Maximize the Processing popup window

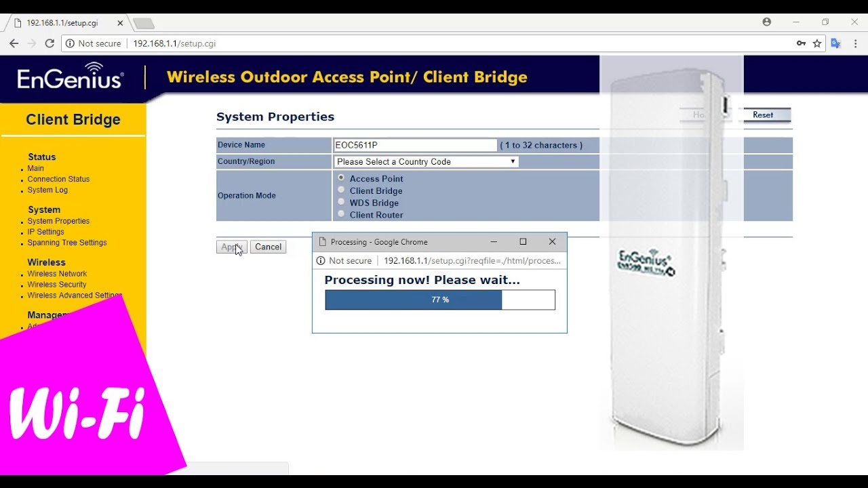[523, 242]
